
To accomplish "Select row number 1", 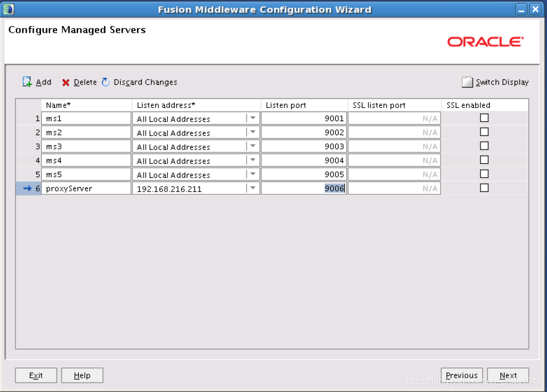I will pyautogui.click(x=29, y=118).
